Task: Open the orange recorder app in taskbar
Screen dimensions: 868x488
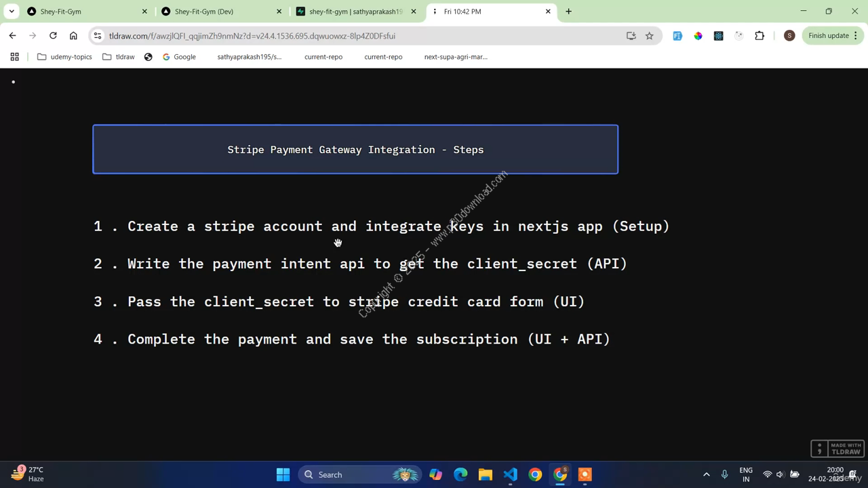Action: point(585,474)
